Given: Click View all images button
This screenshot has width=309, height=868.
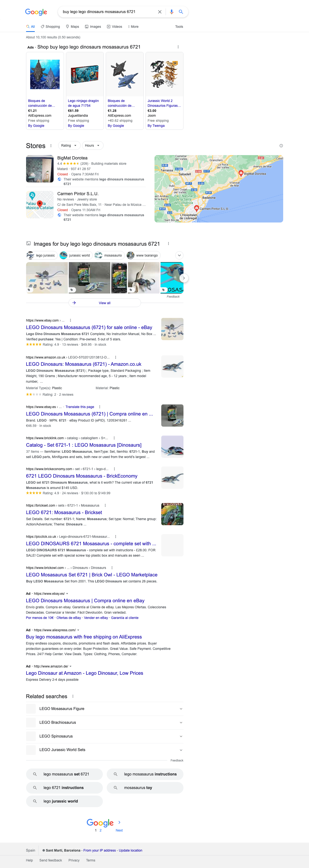Looking at the screenshot, I should coord(104,303).
